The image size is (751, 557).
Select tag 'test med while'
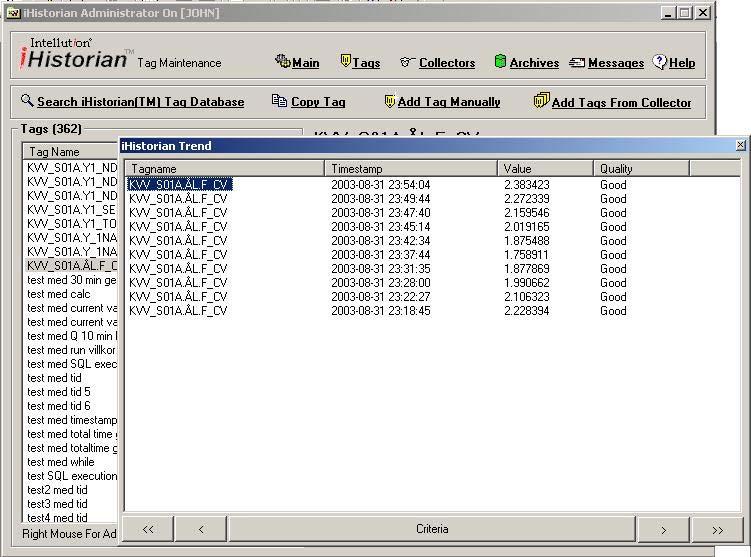60,462
